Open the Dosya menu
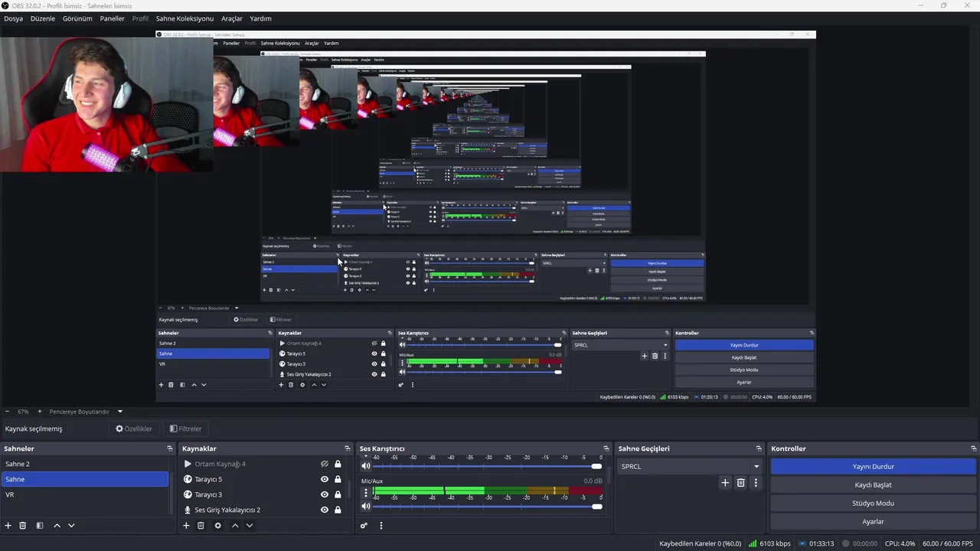 pos(14,18)
